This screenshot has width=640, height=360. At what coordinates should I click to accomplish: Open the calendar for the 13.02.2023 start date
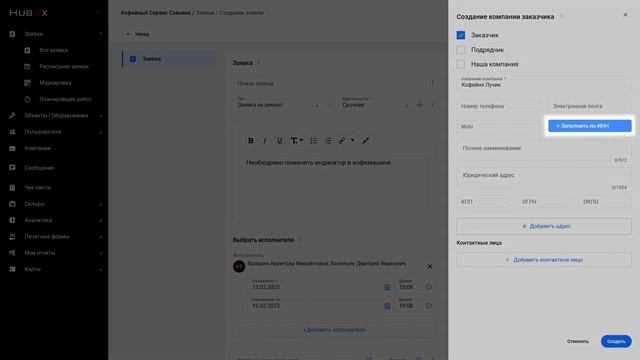click(387, 287)
